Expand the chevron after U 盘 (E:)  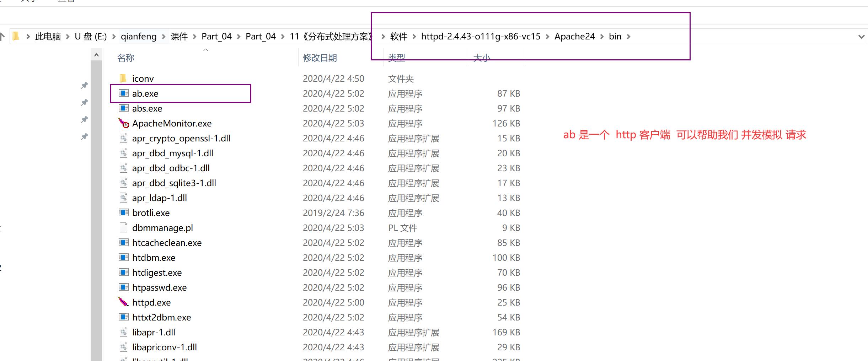(114, 36)
